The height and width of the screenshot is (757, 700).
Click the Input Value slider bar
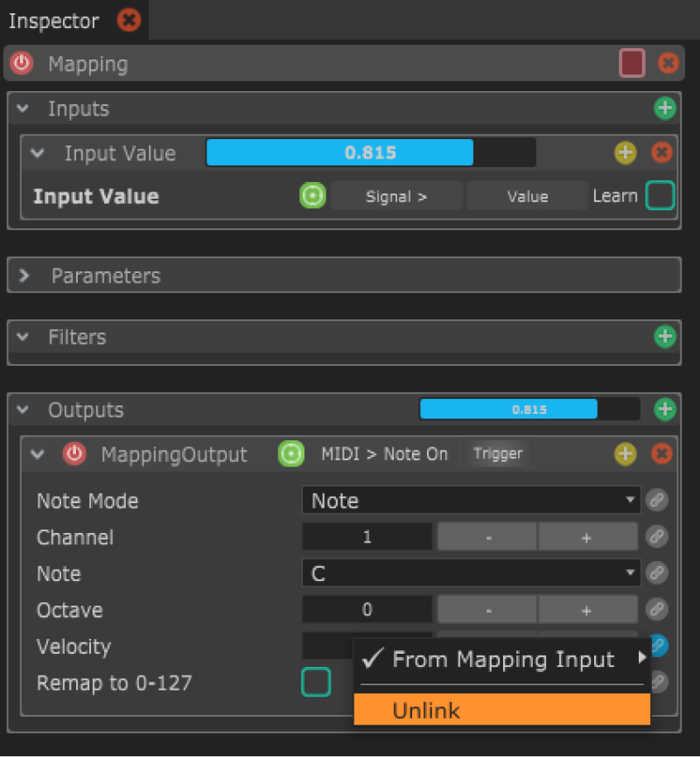[370, 153]
